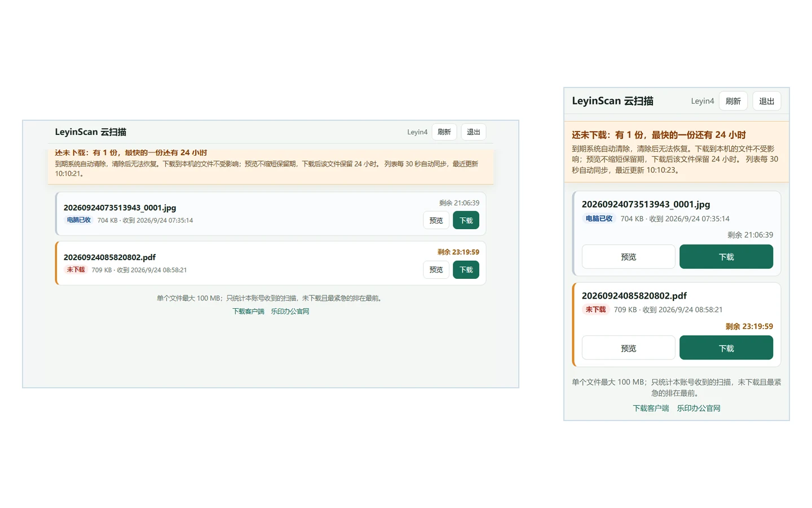This screenshot has width=812, height=508.
Task: Click 退出 button in the wide desktop view
Action: 474,132
